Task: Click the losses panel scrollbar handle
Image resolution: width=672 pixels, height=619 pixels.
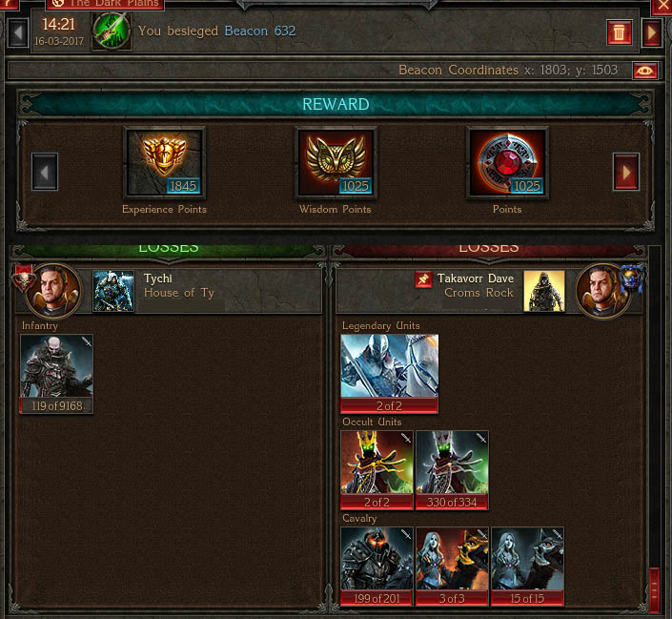Action: pyautogui.click(x=654, y=590)
